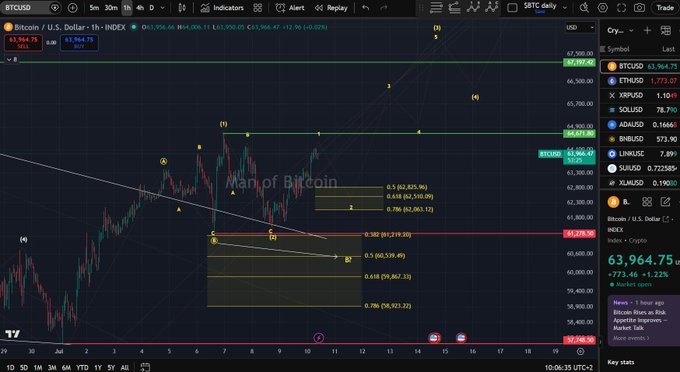Open Bitcoin / U.S. Dollar external link icon

click(666, 219)
